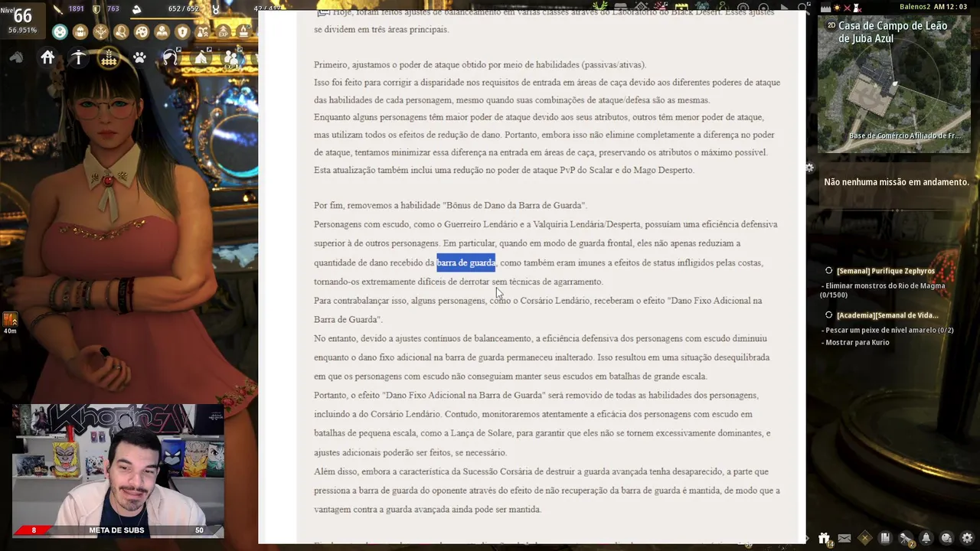Open the pickaxe worker icon
The height and width of the screenshot is (551, 980).
[x=78, y=57]
